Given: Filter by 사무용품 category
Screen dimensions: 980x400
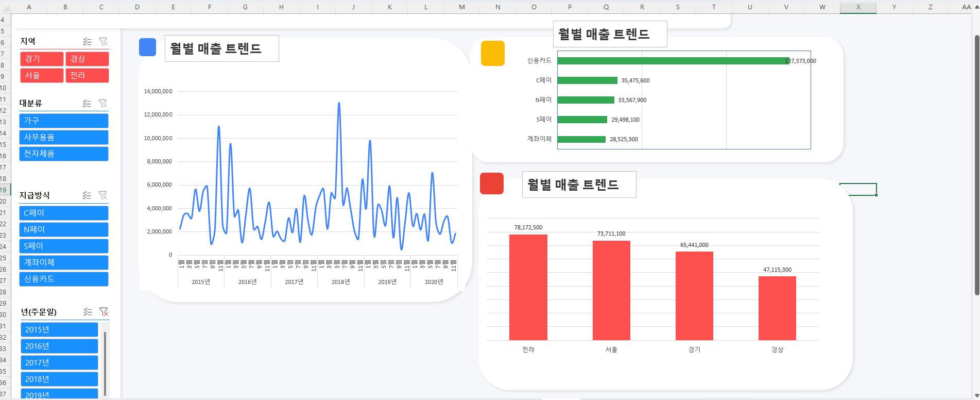Looking at the screenshot, I should tap(64, 137).
